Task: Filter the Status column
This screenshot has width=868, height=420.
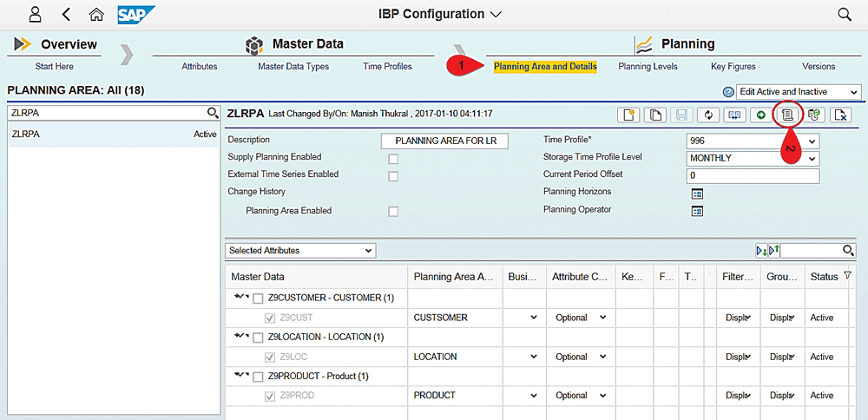Action: pos(847,276)
